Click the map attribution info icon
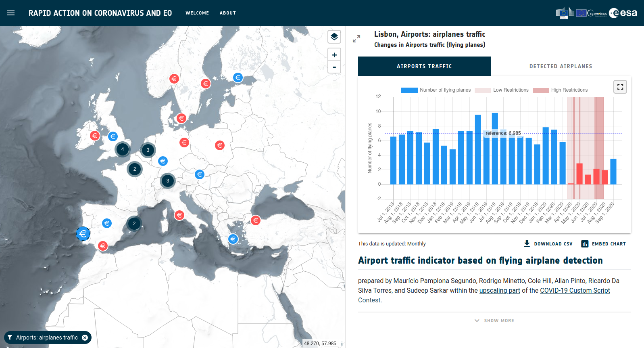The width and height of the screenshot is (644, 348). click(342, 344)
